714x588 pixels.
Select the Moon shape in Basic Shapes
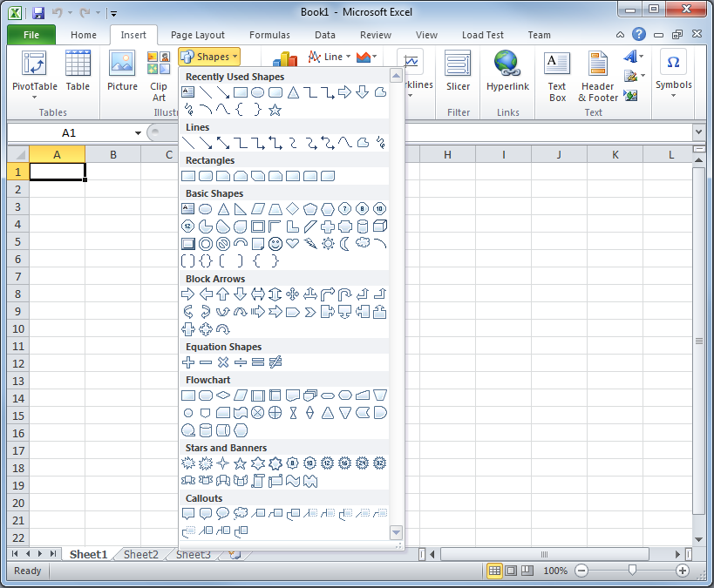(345, 243)
